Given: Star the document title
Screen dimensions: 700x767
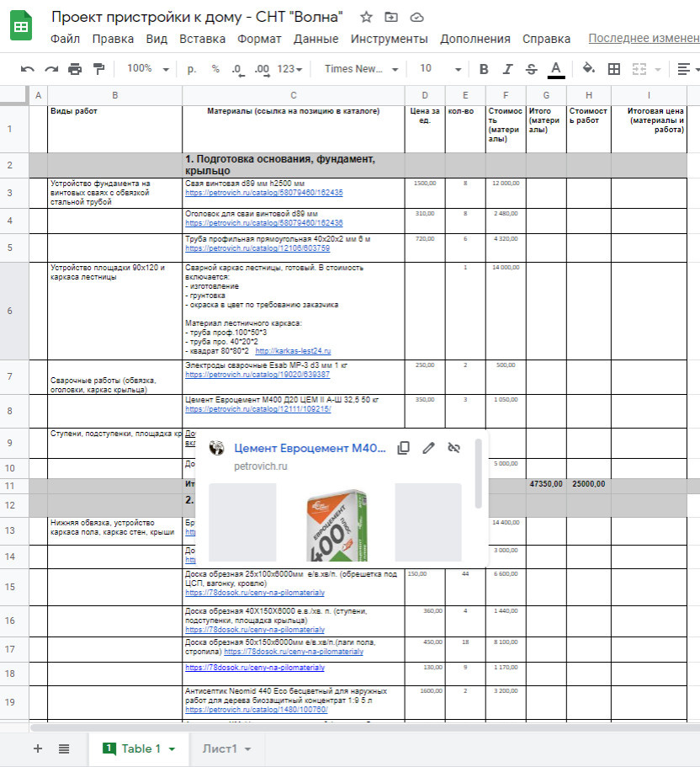Looking at the screenshot, I should [x=366, y=17].
